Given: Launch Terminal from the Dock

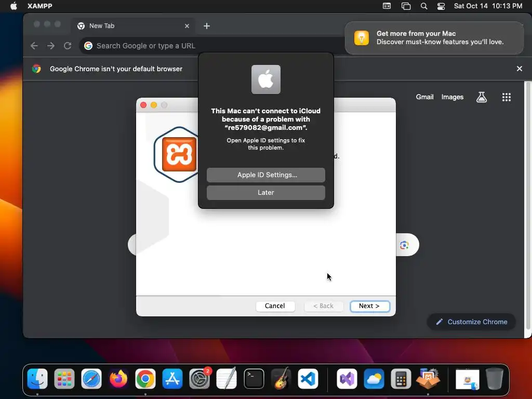Looking at the screenshot, I should (x=254, y=379).
